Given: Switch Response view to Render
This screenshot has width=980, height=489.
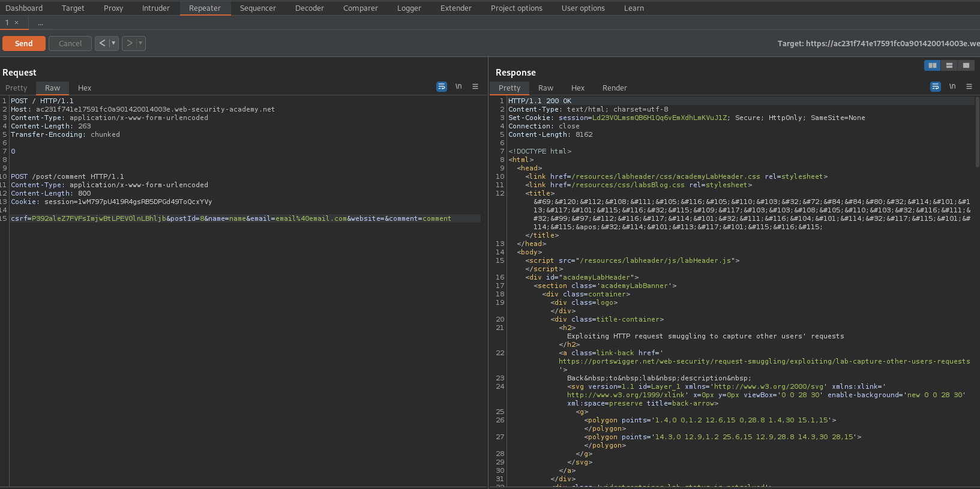Looking at the screenshot, I should point(615,88).
